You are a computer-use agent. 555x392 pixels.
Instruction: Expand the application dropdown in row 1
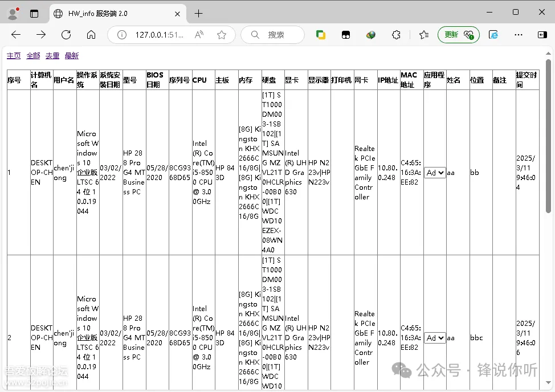pos(435,173)
